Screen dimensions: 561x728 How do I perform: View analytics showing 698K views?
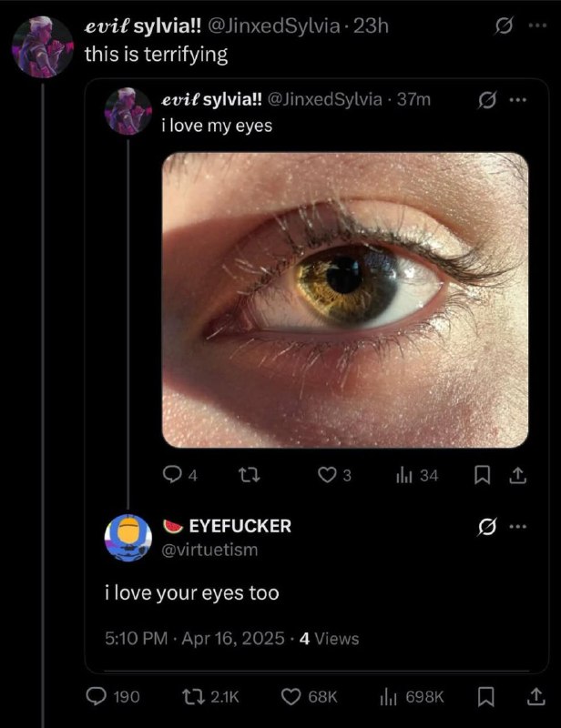point(388,696)
